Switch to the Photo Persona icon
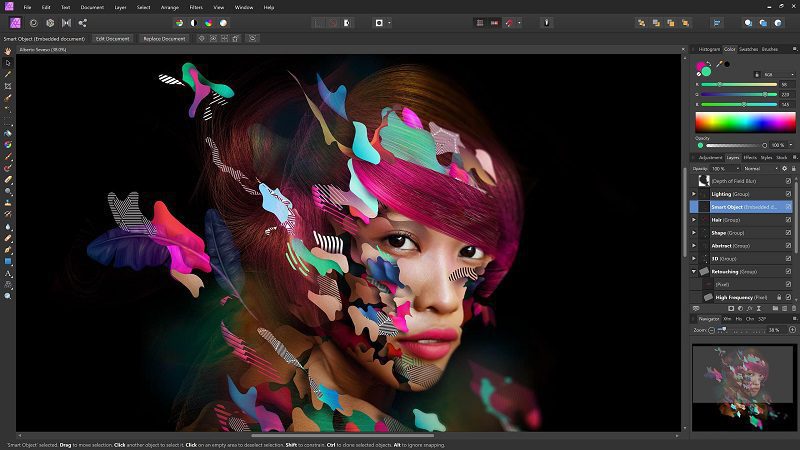800x450 pixels. tap(14, 22)
